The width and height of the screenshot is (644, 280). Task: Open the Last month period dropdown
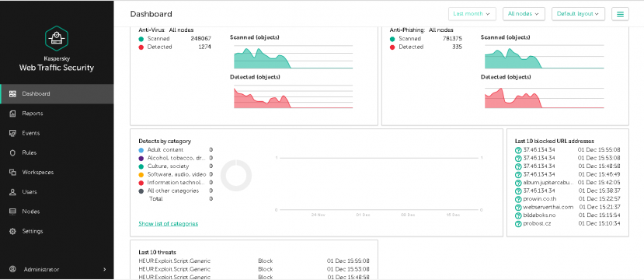[472, 13]
